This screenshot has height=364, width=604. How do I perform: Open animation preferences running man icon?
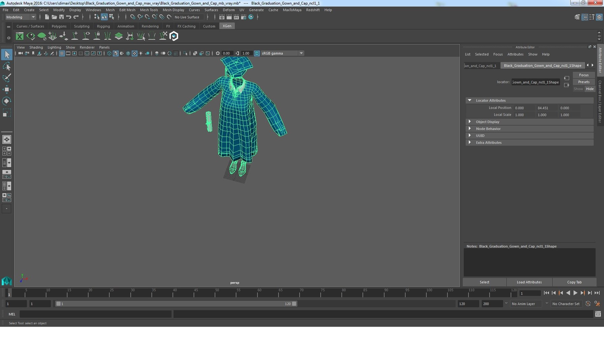pos(597,304)
